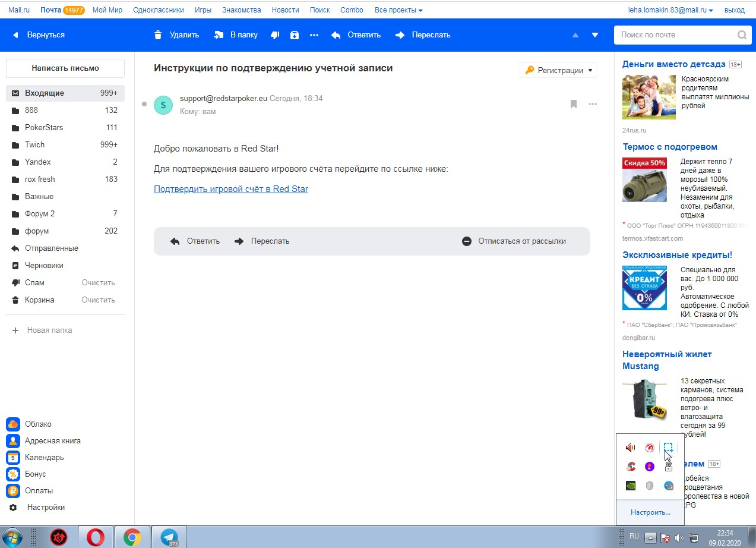Open the PokerStars folder

click(x=65, y=128)
